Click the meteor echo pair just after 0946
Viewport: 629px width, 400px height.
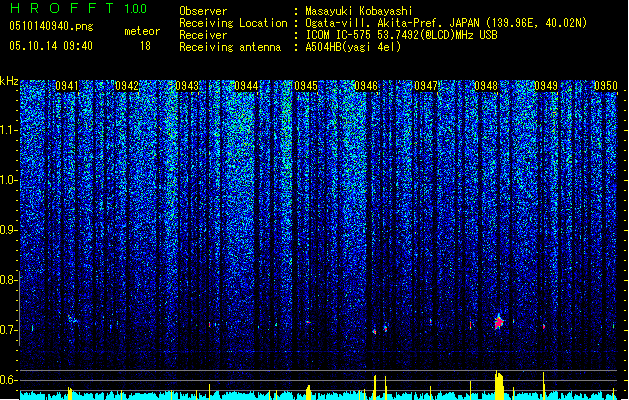click(380, 330)
